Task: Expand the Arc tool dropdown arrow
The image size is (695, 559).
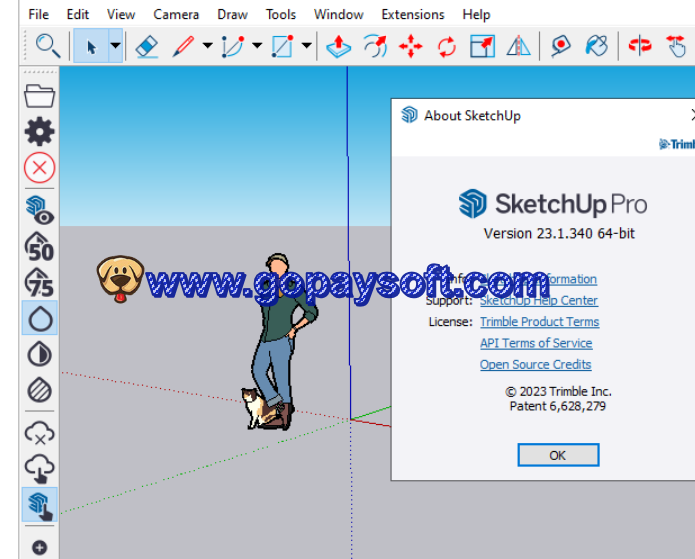Action: pos(257,46)
